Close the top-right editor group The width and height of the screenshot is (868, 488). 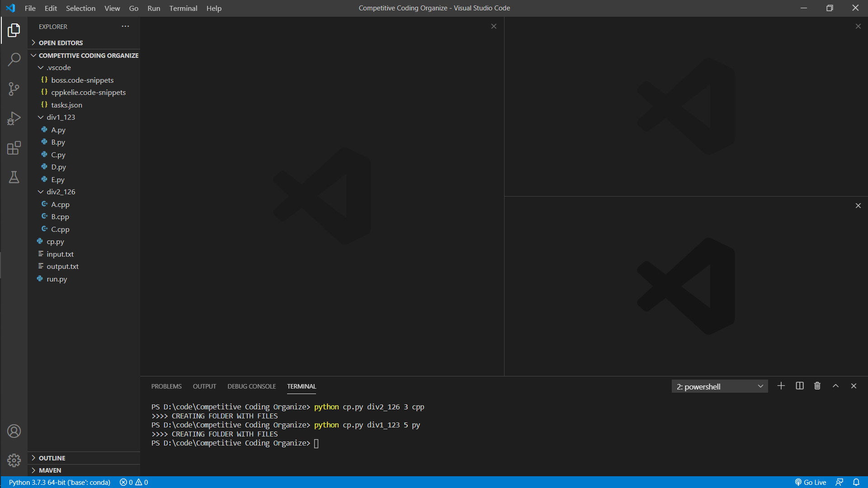tap(858, 26)
